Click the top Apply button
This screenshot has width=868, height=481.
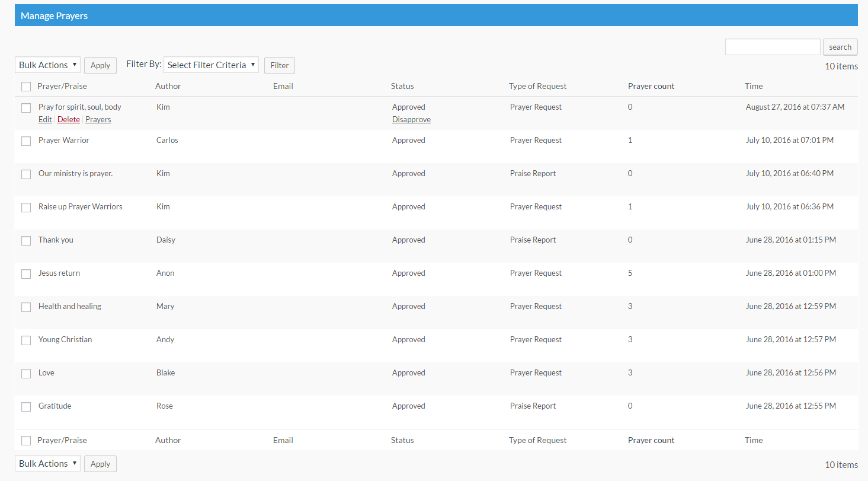[100, 65]
